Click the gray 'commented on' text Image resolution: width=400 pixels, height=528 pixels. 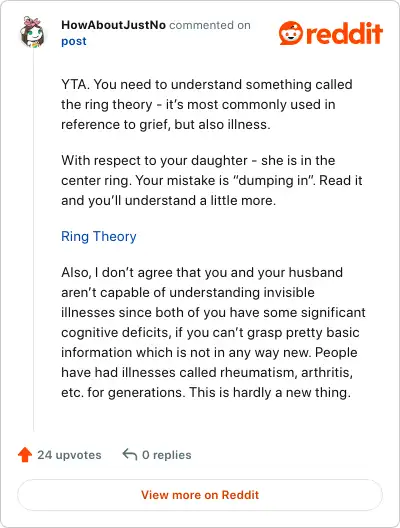[x=210, y=25]
